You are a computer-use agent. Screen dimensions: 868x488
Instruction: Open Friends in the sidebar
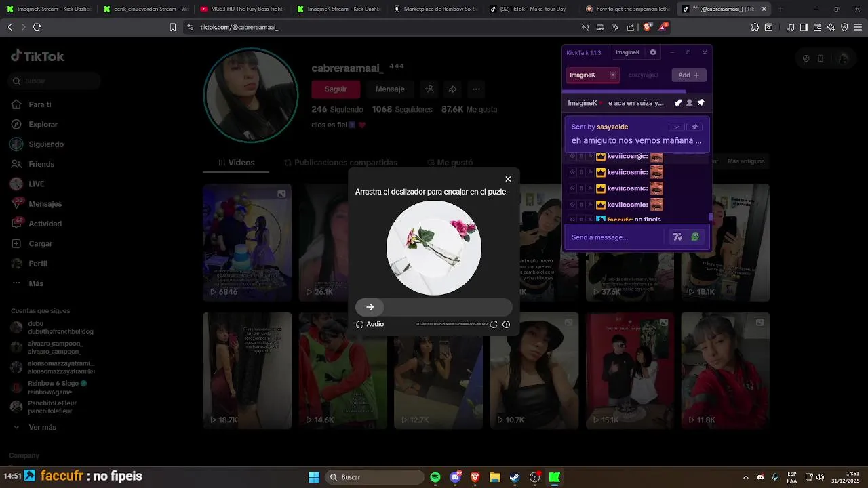(x=41, y=164)
